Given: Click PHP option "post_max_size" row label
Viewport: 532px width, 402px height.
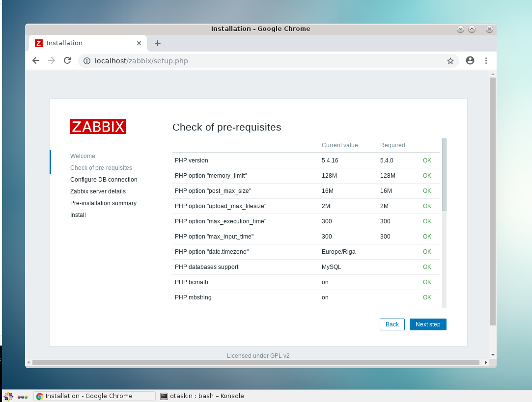Looking at the screenshot, I should 213,191.
